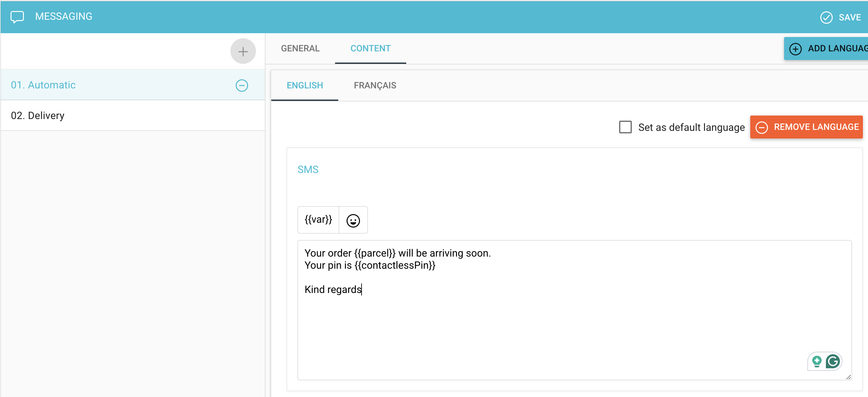Click the 'Set as default language' label
The height and width of the screenshot is (397, 868).
point(692,127)
